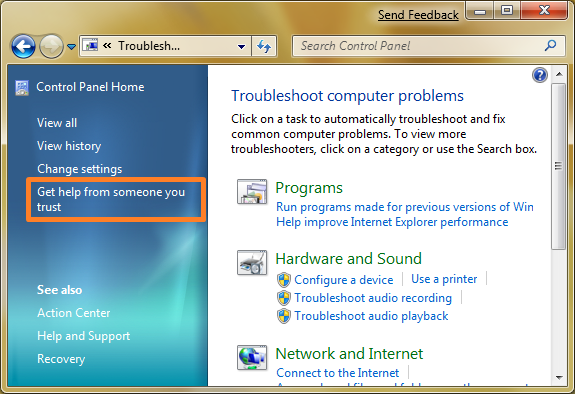This screenshot has height=394, width=575.
Task: Click the Hardware and Sound category icon
Action: click(x=252, y=263)
